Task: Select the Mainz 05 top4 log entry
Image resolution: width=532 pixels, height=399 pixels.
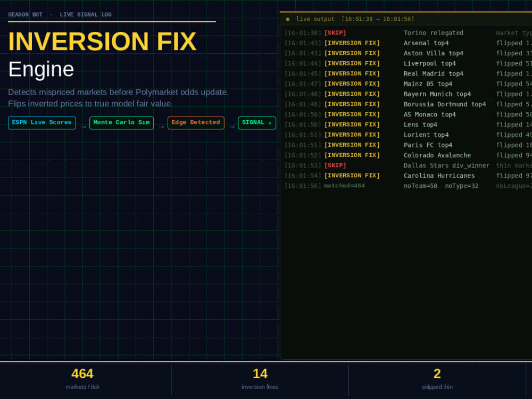Action: (x=408, y=84)
